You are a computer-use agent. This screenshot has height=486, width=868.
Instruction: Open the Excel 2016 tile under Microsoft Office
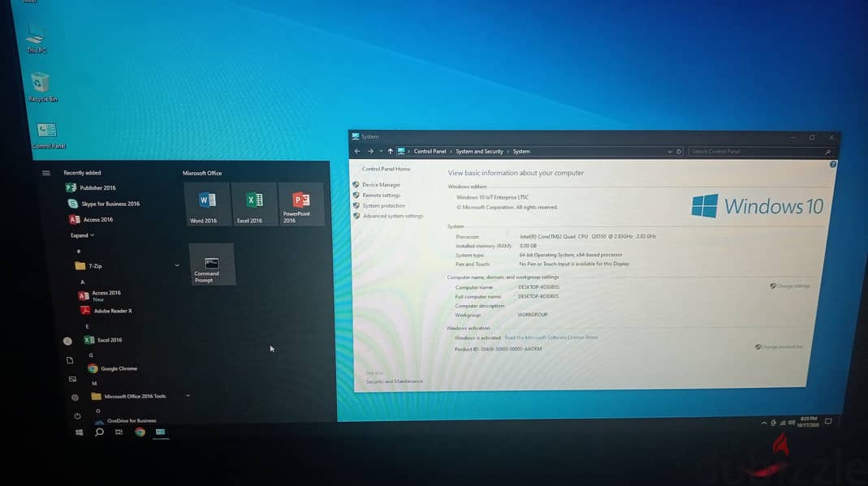click(254, 204)
